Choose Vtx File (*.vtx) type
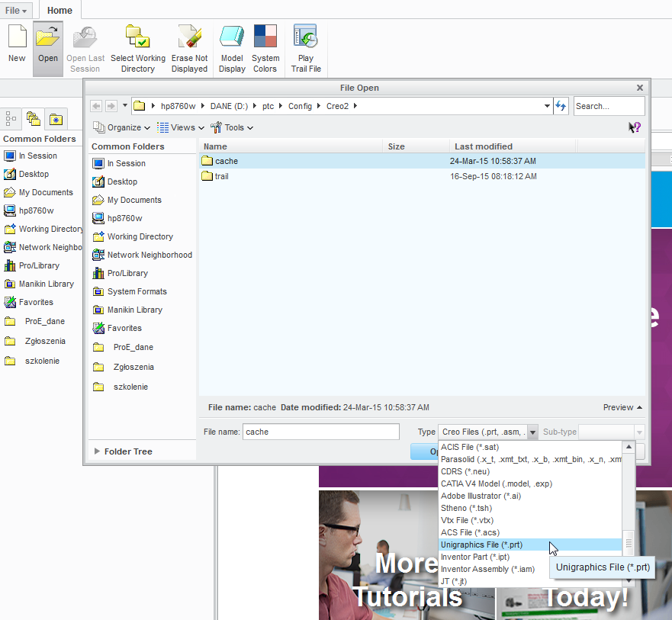 (530, 521)
